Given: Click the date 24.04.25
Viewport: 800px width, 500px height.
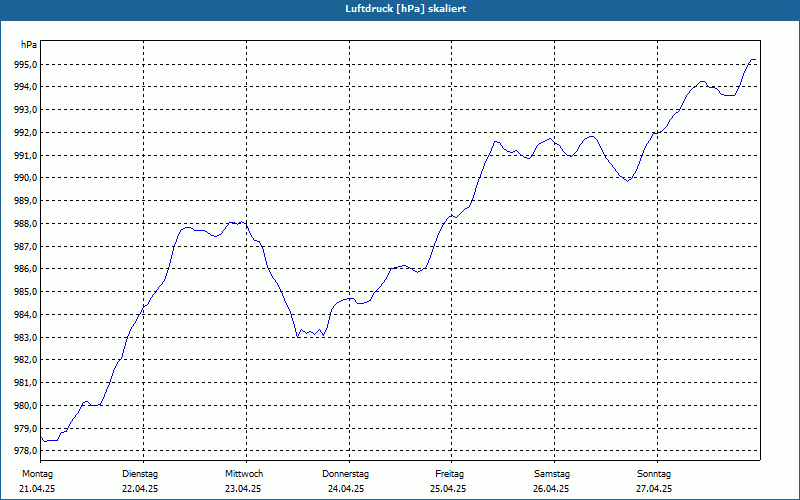Looking at the screenshot, I should tap(346, 489).
